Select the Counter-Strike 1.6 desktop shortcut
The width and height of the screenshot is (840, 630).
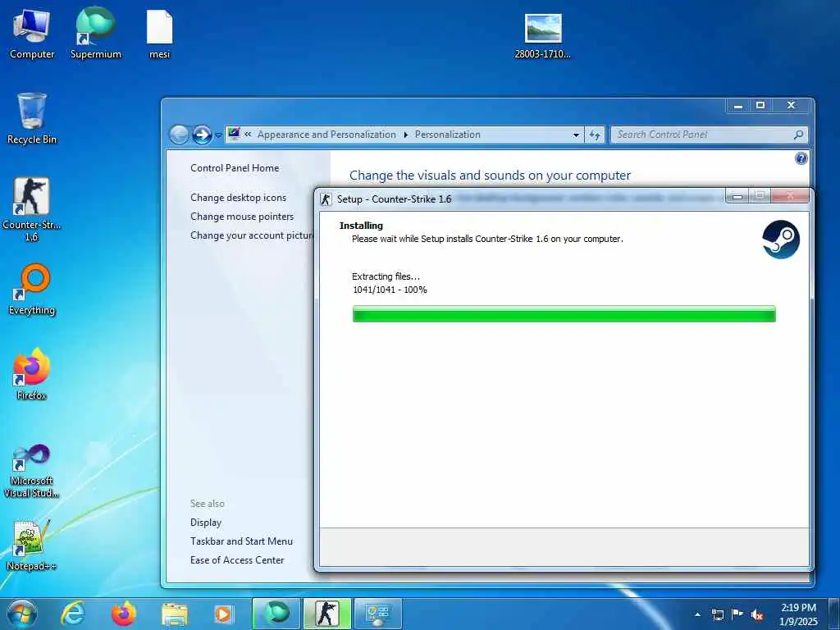32,209
